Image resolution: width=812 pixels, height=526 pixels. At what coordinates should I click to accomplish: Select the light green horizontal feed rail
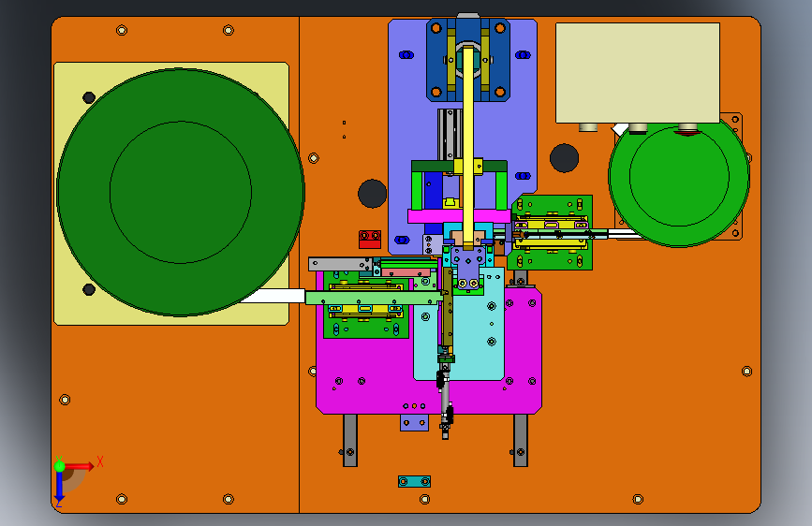point(373,298)
